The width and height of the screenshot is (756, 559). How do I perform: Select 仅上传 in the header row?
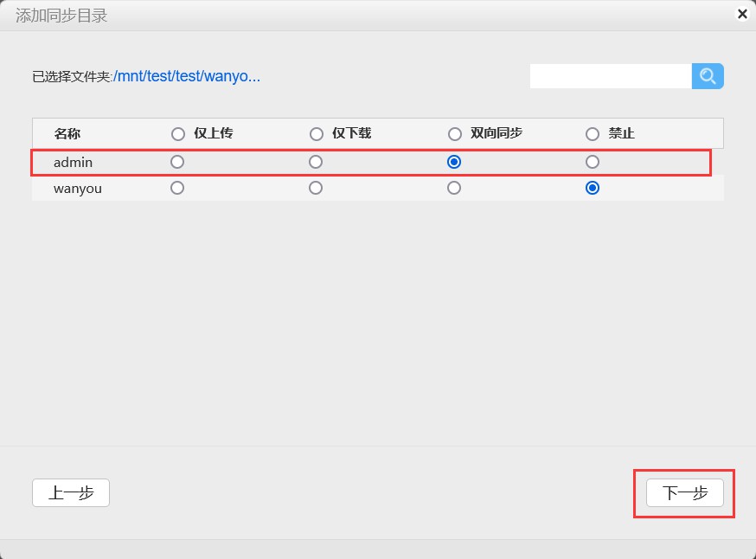pos(177,133)
